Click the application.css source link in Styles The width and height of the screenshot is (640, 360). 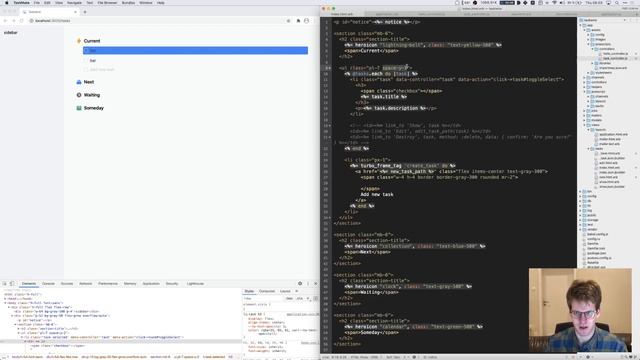302,314
